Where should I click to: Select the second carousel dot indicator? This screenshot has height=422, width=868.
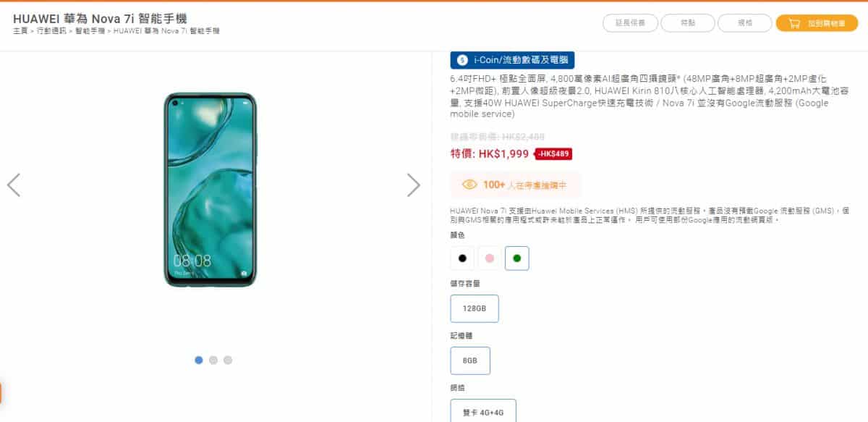pos(213,360)
